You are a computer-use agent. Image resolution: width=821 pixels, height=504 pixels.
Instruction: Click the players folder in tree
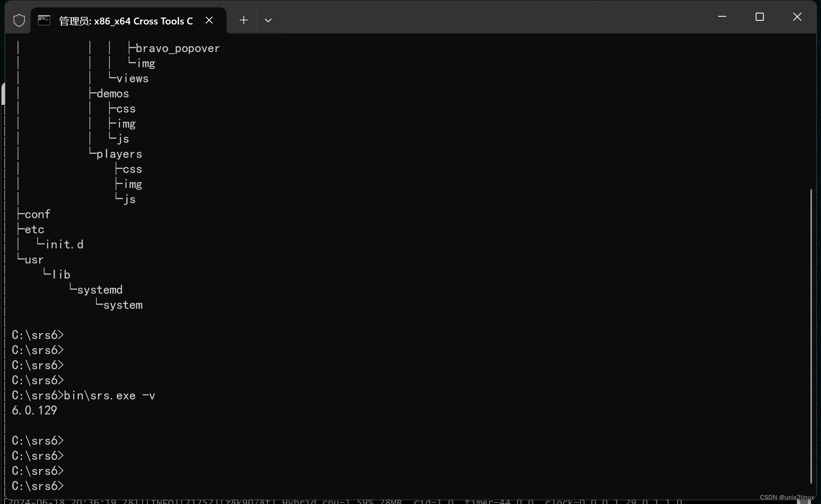(x=119, y=154)
